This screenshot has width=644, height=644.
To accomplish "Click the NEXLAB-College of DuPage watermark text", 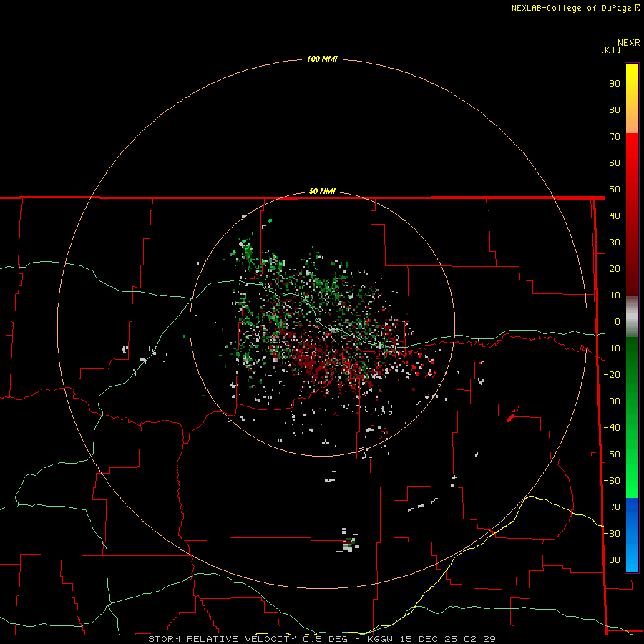I will [575, 8].
